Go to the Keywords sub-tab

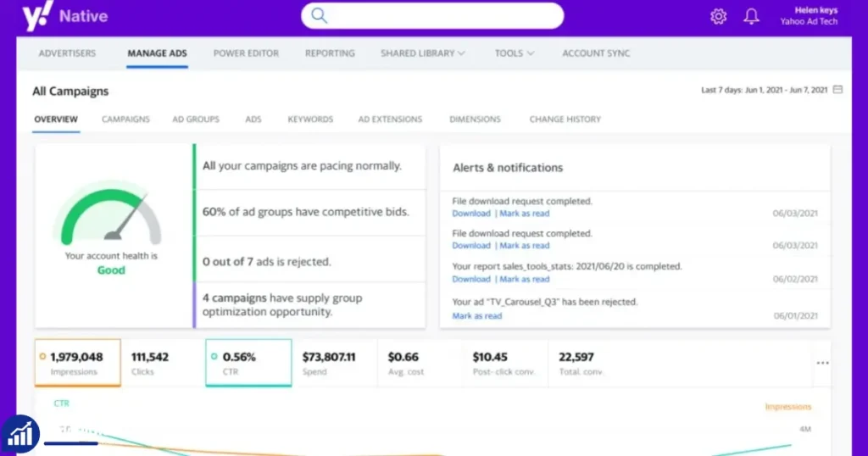coord(310,119)
